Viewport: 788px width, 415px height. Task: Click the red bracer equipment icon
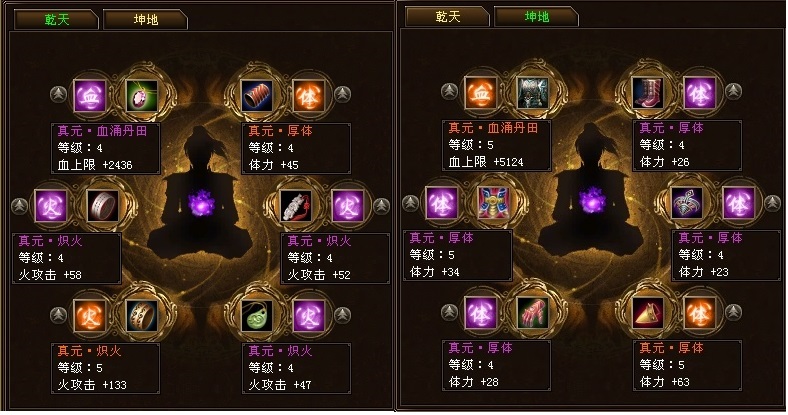pyautogui.click(x=257, y=95)
